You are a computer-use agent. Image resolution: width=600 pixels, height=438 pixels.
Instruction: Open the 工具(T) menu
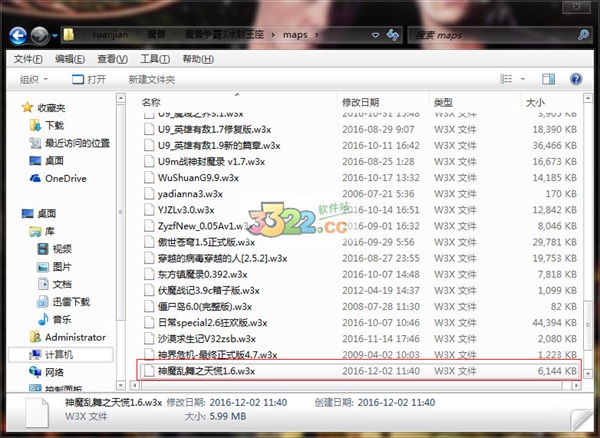(155, 59)
